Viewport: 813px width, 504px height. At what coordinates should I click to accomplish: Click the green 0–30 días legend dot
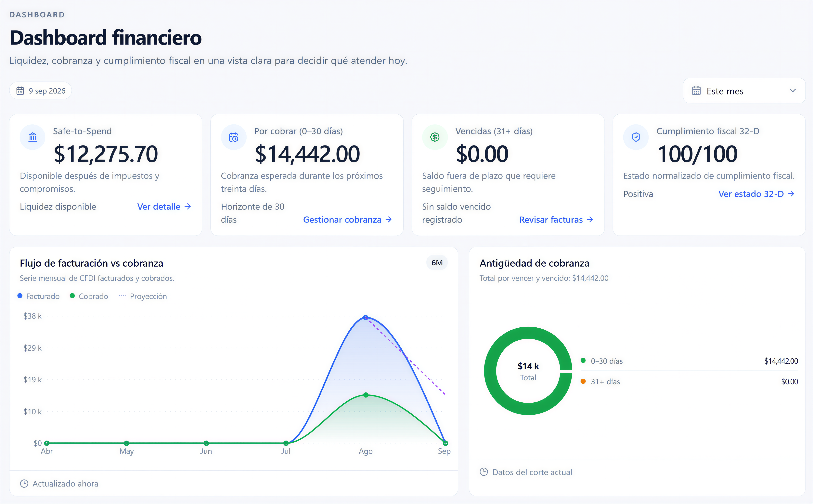pos(583,360)
